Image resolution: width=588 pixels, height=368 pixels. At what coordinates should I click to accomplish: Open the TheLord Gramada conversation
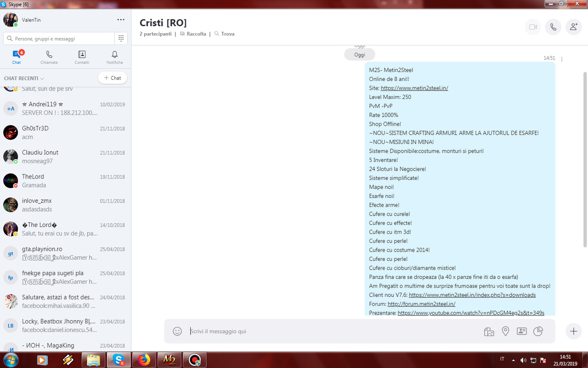click(65, 181)
